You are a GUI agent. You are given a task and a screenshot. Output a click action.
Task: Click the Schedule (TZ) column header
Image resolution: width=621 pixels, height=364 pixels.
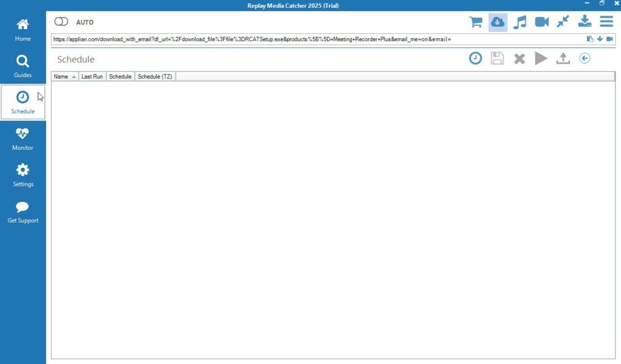tap(155, 76)
